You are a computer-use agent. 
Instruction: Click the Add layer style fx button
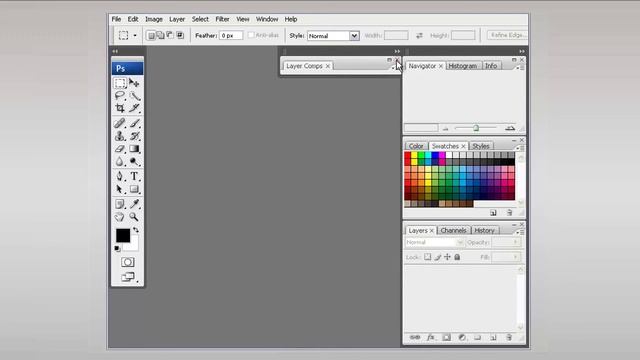[431, 337]
